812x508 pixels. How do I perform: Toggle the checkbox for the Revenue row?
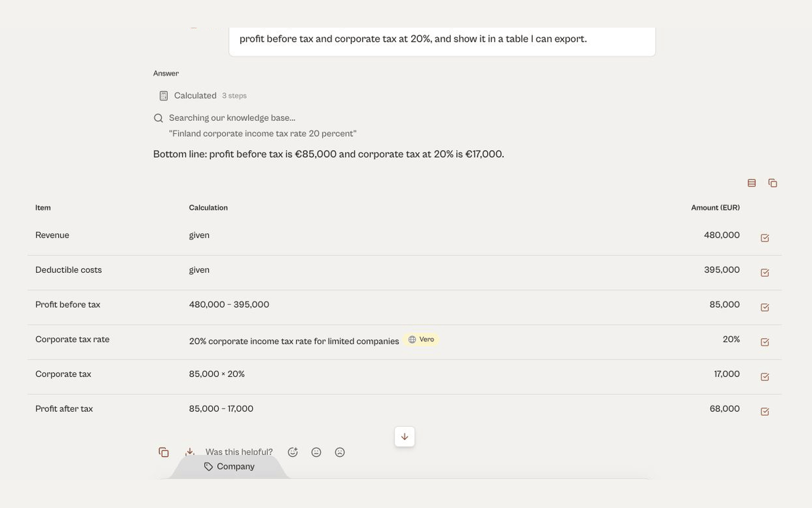point(765,238)
